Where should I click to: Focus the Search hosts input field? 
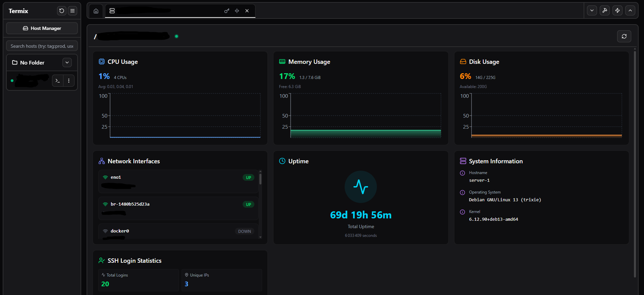tap(42, 46)
